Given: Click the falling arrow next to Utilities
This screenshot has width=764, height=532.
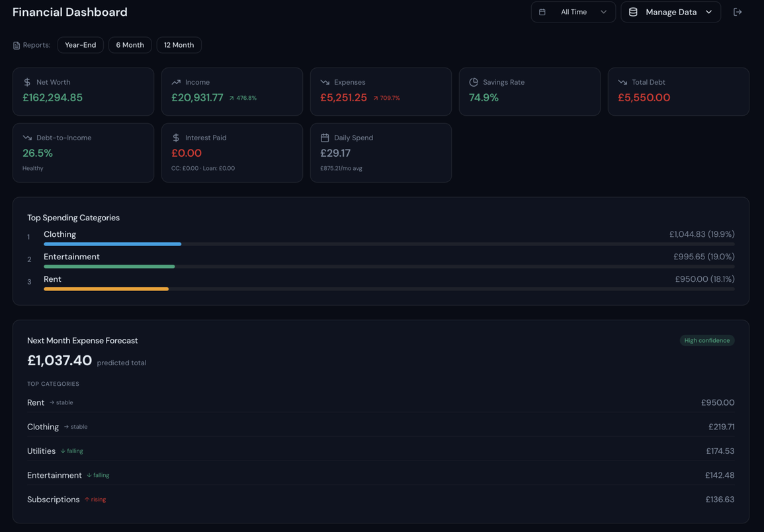Looking at the screenshot, I should click(63, 451).
